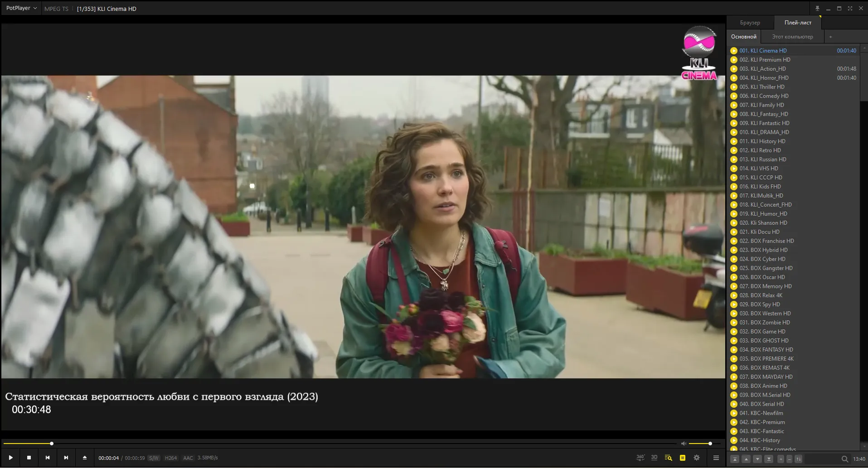Select 005. KLI Thriller HD channel

[793, 87]
